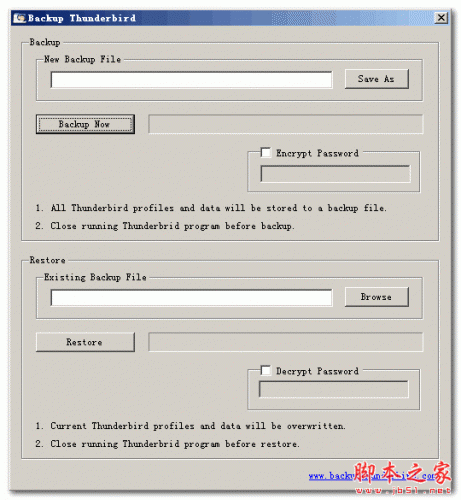
Task: Click the Restore button
Action: point(85,342)
